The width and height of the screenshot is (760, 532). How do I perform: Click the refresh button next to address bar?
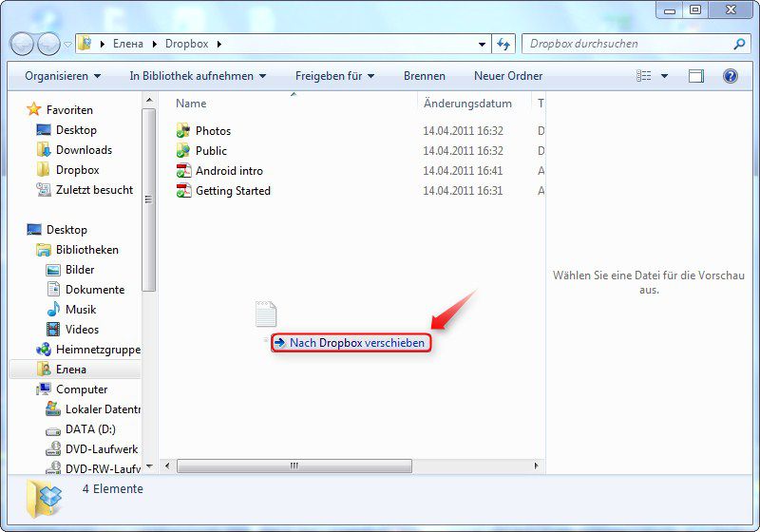point(503,44)
